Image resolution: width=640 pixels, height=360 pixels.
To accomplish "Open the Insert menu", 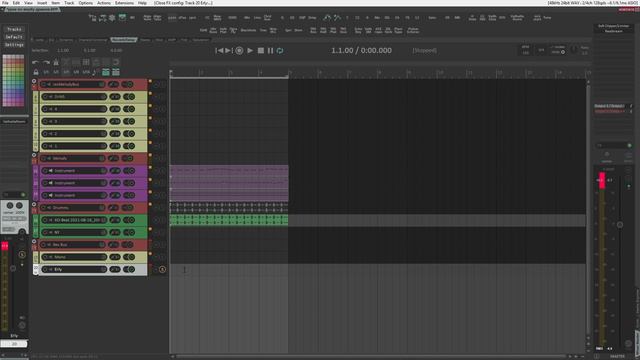I will coord(42,3).
